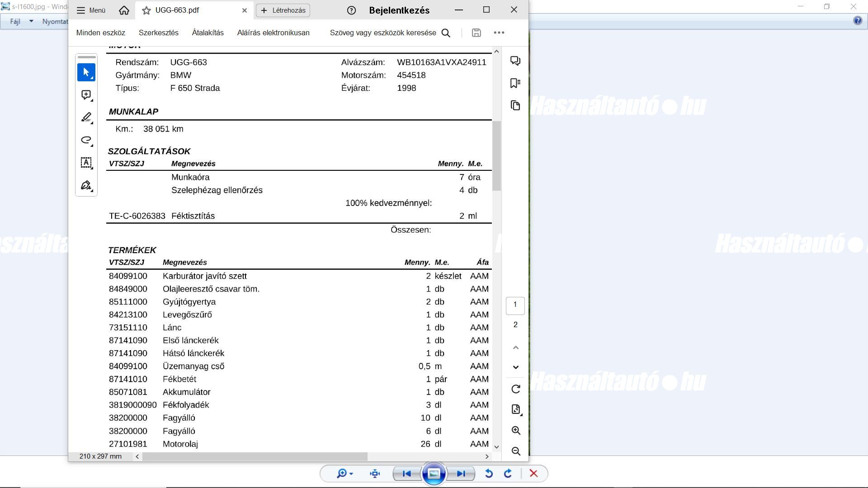Click the F 650 Strada type value
The height and width of the screenshot is (488, 868).
[195, 88]
